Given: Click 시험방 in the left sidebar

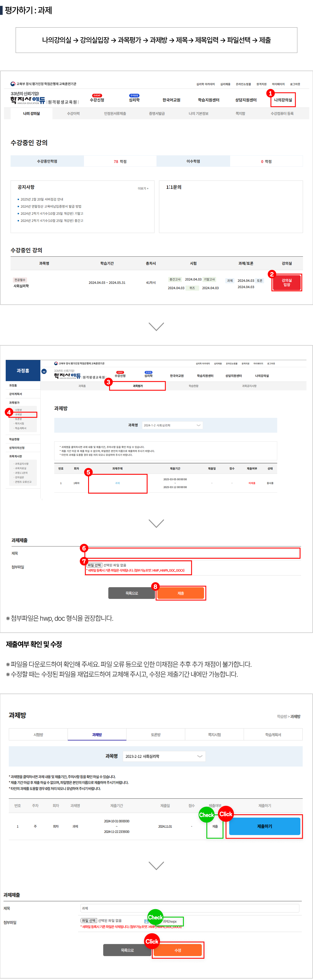Looking at the screenshot, I should click(18, 410).
